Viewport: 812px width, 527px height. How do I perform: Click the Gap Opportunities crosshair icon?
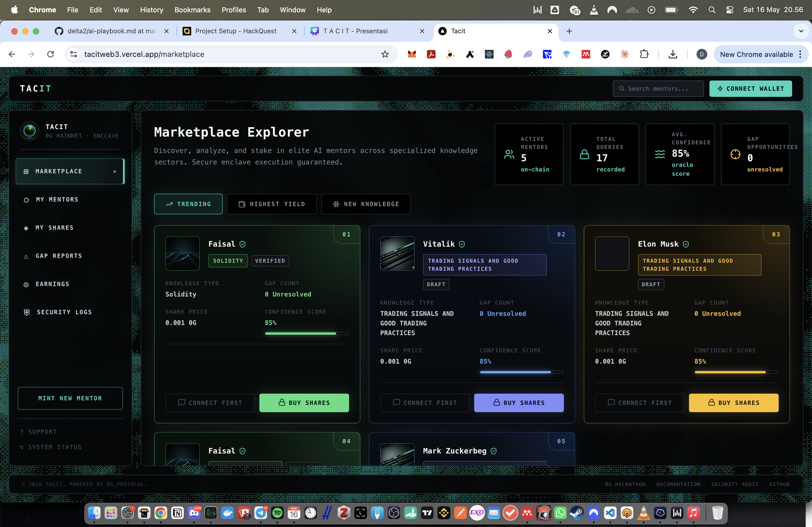tap(735, 154)
